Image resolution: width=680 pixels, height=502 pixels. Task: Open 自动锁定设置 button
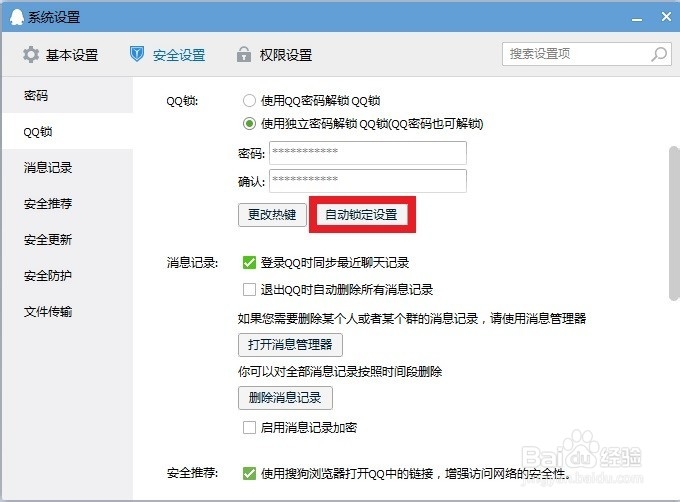tap(362, 215)
